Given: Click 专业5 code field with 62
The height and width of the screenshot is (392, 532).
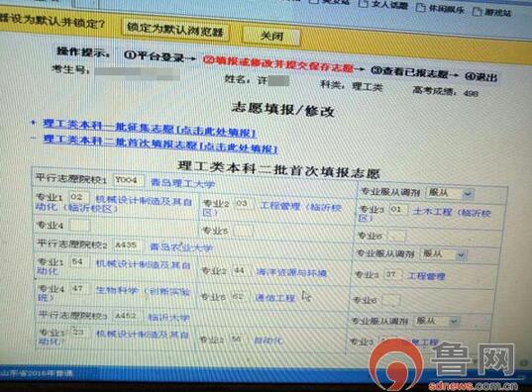Looking at the screenshot, I should pyautogui.click(x=240, y=297).
